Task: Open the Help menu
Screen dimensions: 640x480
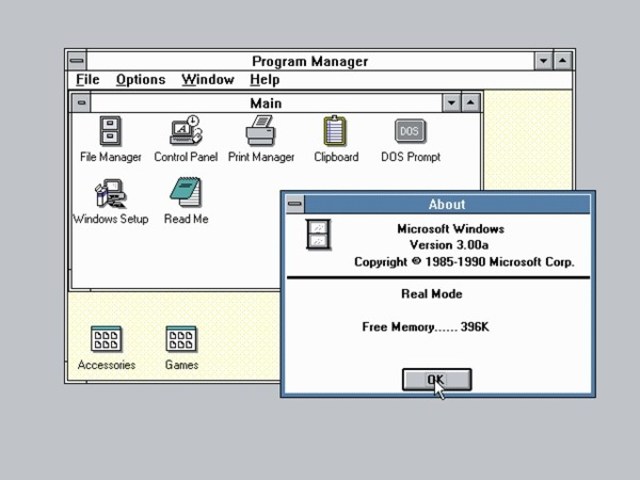Action: [x=264, y=79]
